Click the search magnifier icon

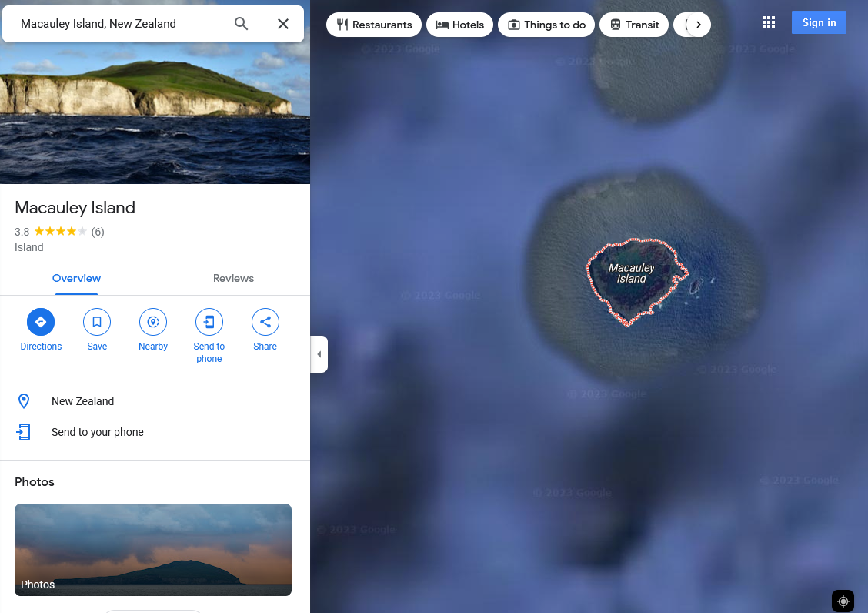click(x=241, y=24)
